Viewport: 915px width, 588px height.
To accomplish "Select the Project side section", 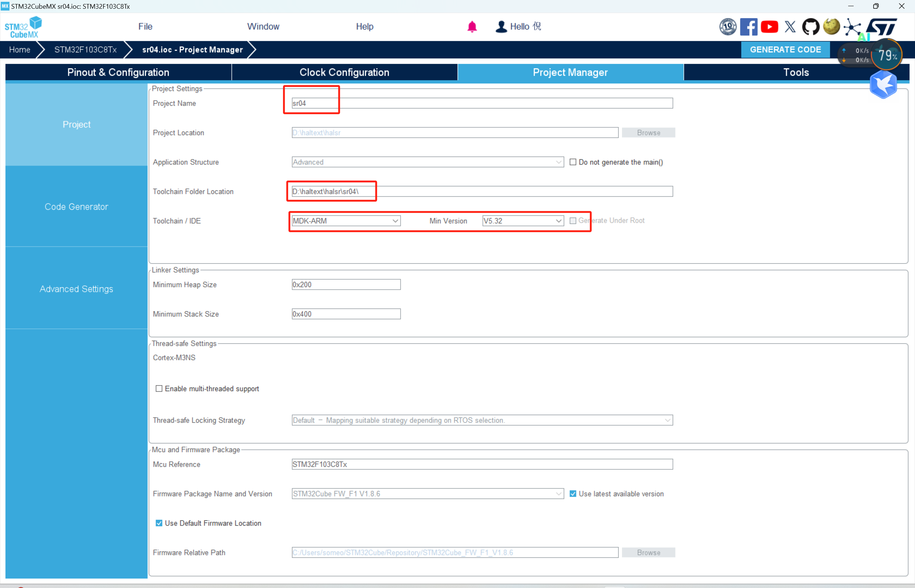I will pos(76,124).
